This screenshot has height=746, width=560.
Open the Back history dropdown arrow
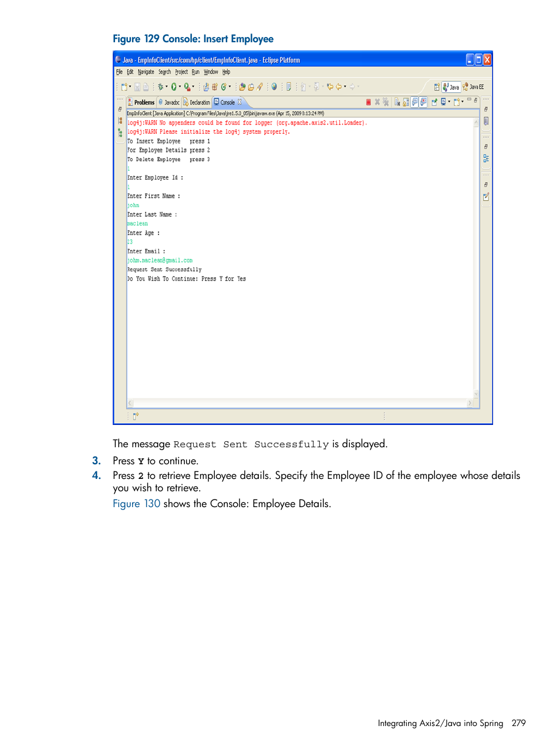345,87
